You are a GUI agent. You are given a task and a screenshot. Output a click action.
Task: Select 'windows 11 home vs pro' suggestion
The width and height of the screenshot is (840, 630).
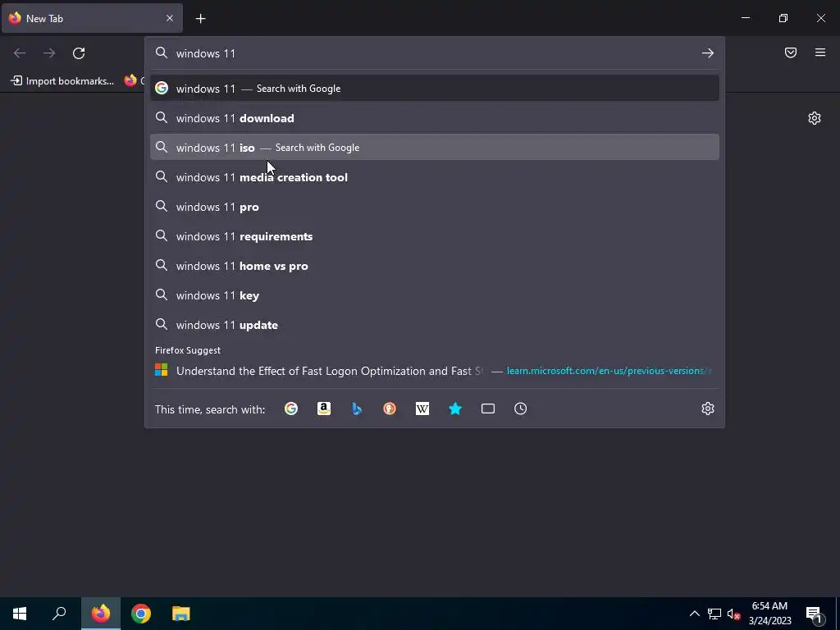(x=435, y=265)
